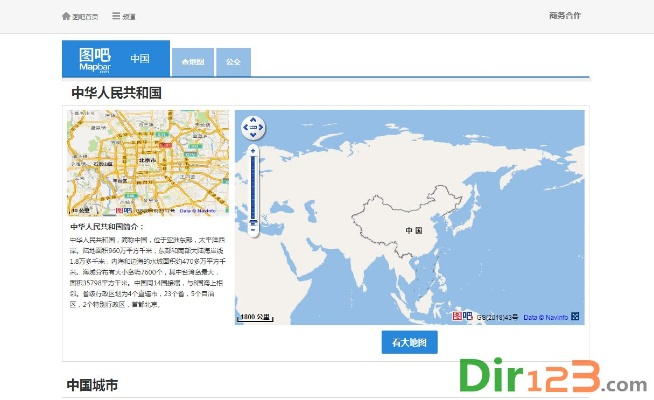Pan the map down with down arrow

pyautogui.click(x=253, y=135)
